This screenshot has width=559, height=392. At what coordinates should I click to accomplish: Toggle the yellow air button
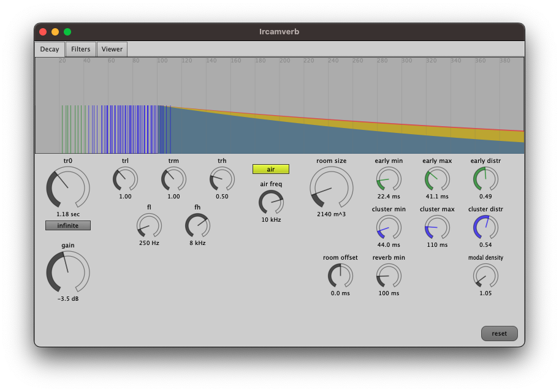271,169
